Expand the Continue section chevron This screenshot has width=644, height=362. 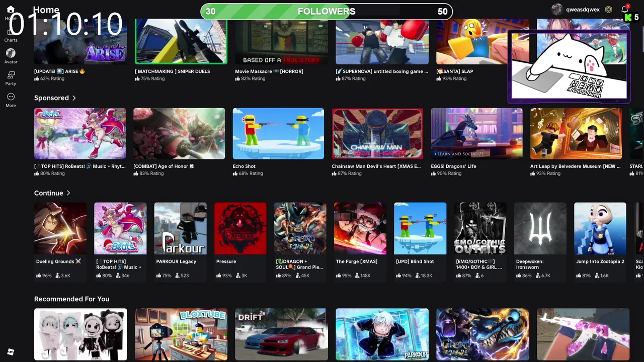pos(68,193)
